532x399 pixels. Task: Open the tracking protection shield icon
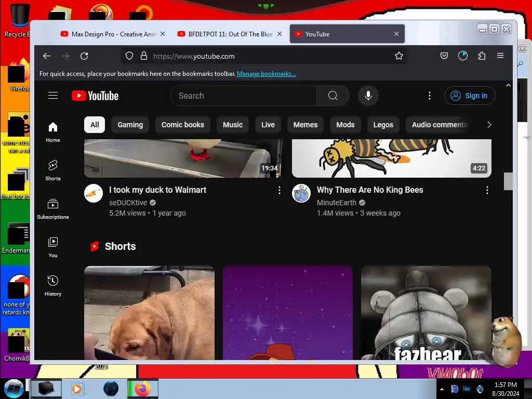click(129, 56)
